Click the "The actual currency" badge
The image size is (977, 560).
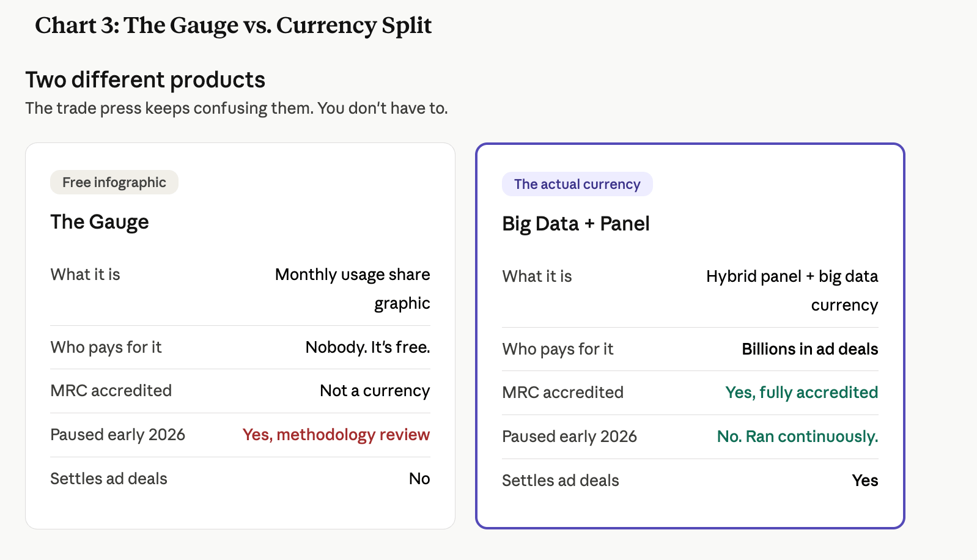click(577, 184)
